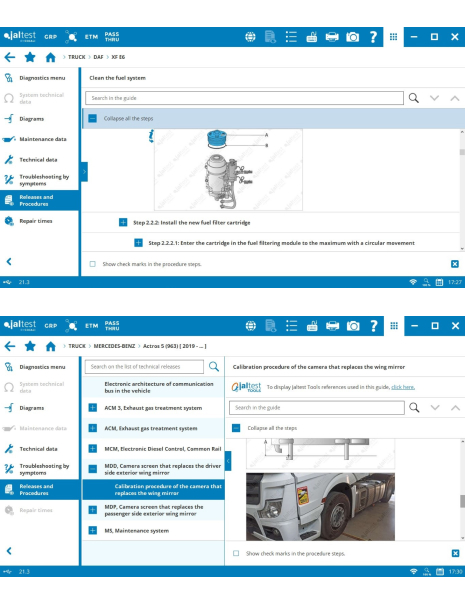Open the help question mark in upper window
This screenshot has height=604, width=465.
click(373, 37)
